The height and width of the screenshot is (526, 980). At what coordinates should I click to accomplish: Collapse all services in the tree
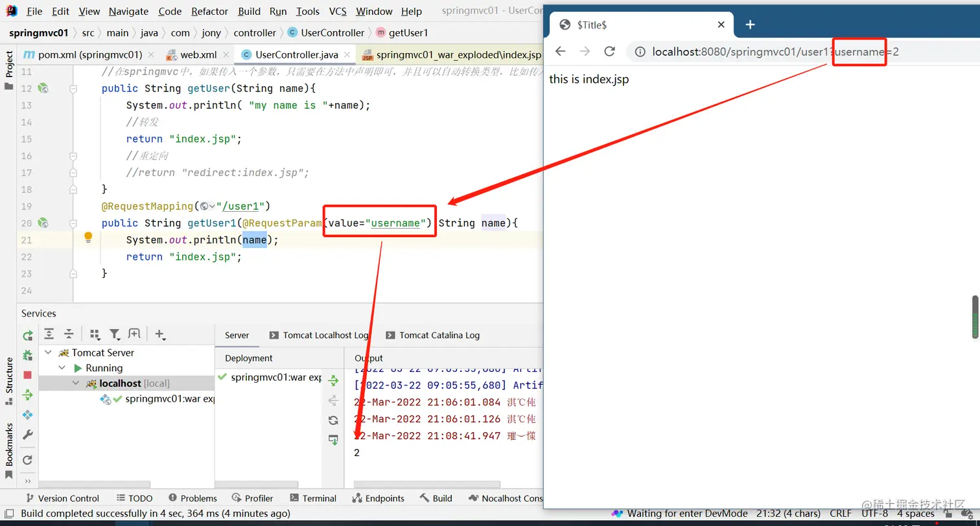tap(69, 334)
